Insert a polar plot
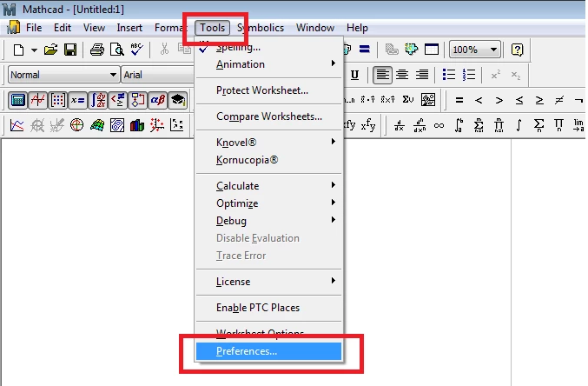The height and width of the screenshot is (386, 588). [77, 125]
